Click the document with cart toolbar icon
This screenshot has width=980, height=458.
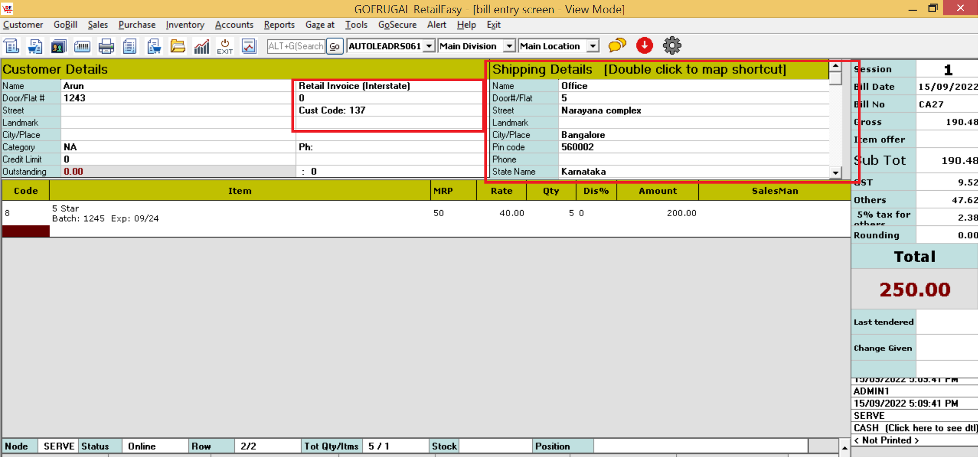[x=154, y=46]
